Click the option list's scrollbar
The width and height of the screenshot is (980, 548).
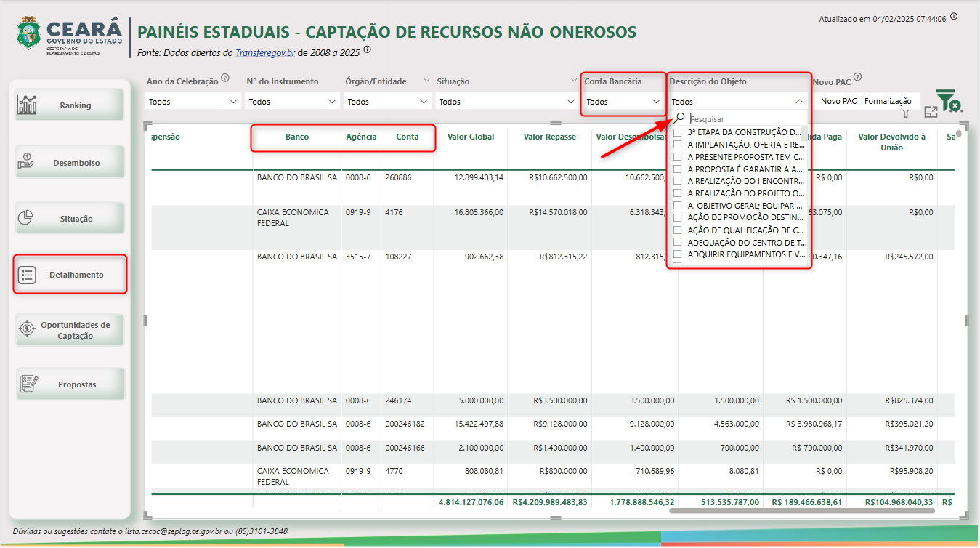pos(803,132)
